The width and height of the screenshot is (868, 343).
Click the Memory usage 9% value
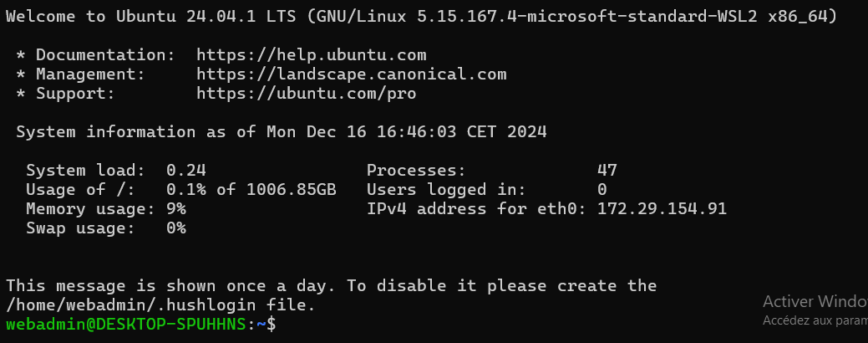pos(175,208)
